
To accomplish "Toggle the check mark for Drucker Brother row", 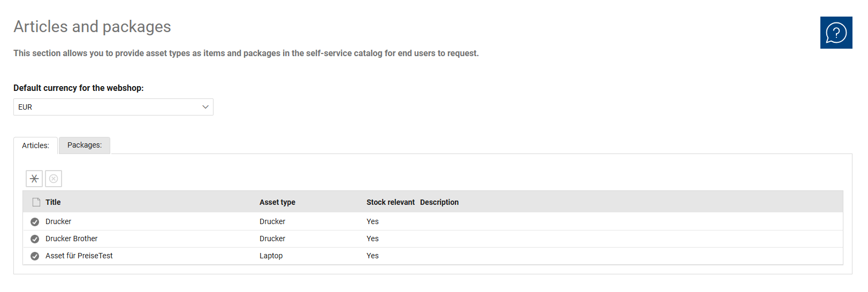I will 35,239.
